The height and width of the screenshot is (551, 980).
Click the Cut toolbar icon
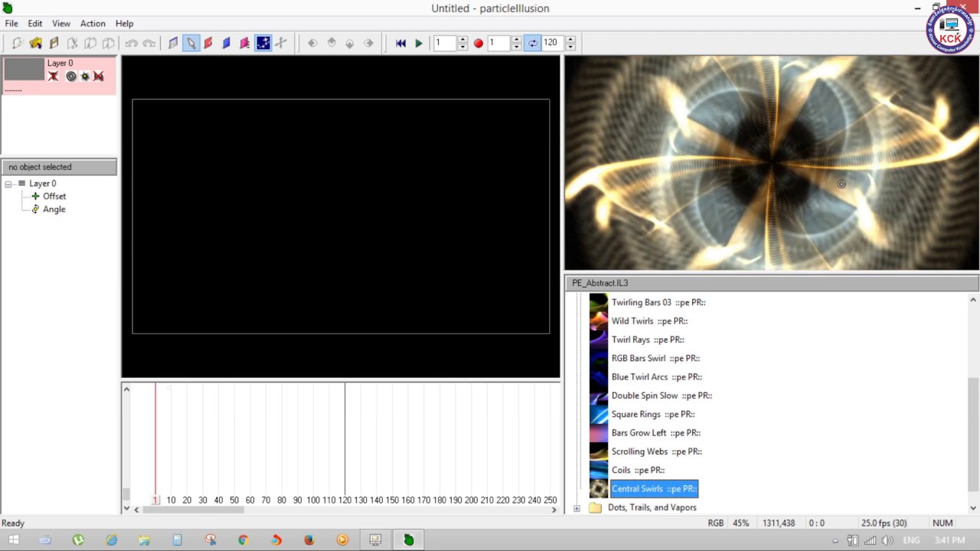[x=72, y=44]
